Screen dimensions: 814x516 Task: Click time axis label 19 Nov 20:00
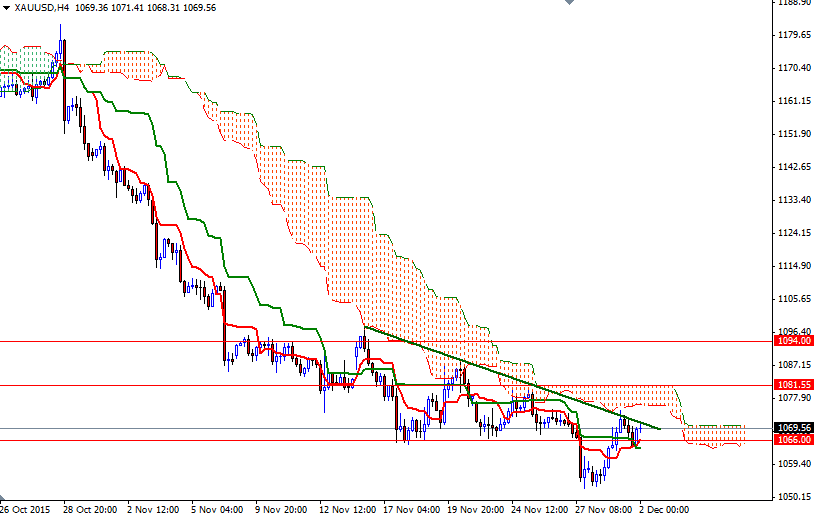[476, 509]
